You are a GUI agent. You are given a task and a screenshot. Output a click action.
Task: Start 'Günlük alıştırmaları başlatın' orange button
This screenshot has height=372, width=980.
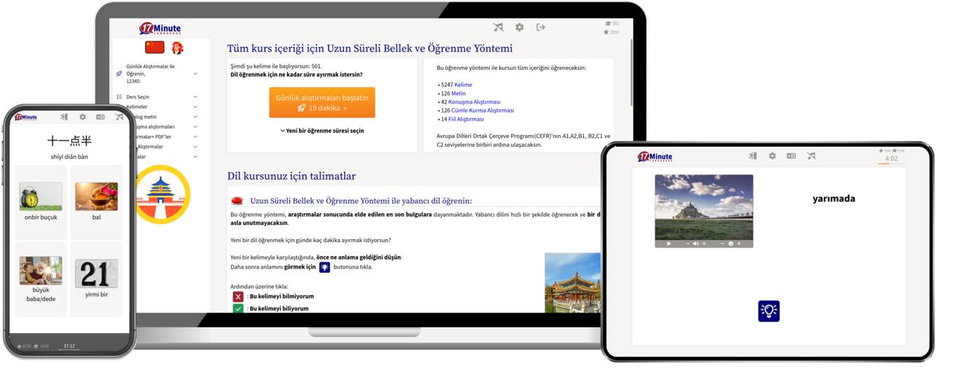pyautogui.click(x=322, y=103)
